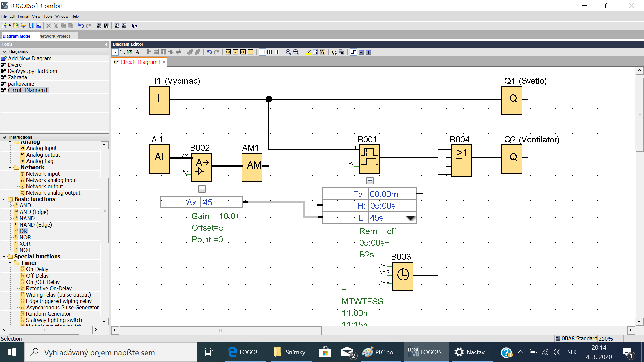Screen dimensions: 644x362
Task: Collapse the B002 parameter box toggle
Action: (x=202, y=189)
